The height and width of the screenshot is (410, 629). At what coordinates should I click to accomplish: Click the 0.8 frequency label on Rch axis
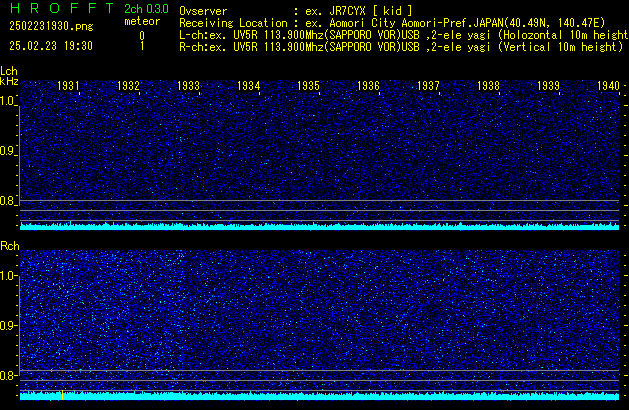tap(7, 376)
